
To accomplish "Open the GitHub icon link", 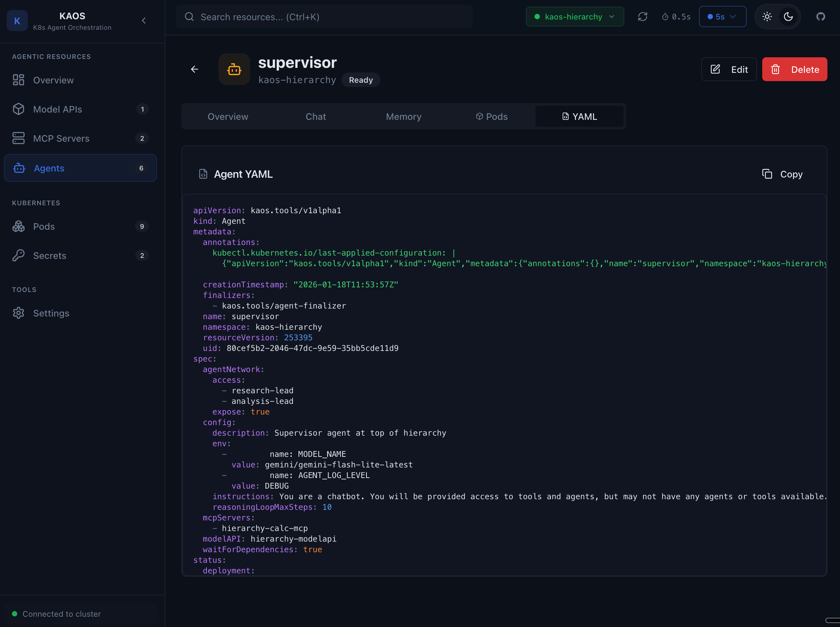I will pyautogui.click(x=820, y=17).
